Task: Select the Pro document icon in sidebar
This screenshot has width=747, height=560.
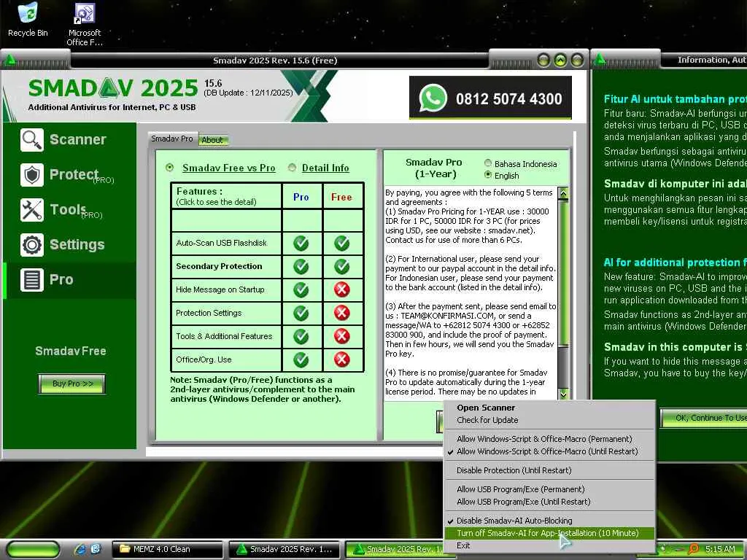Action: 32,279
